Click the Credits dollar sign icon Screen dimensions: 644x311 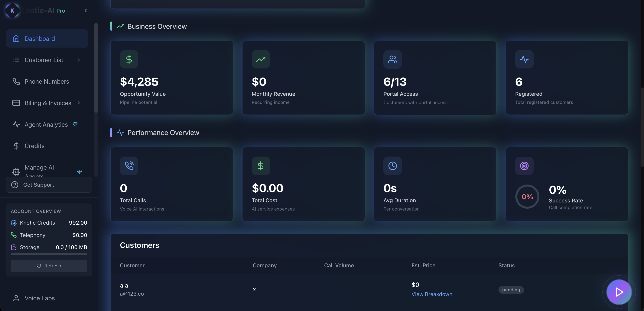point(16,146)
